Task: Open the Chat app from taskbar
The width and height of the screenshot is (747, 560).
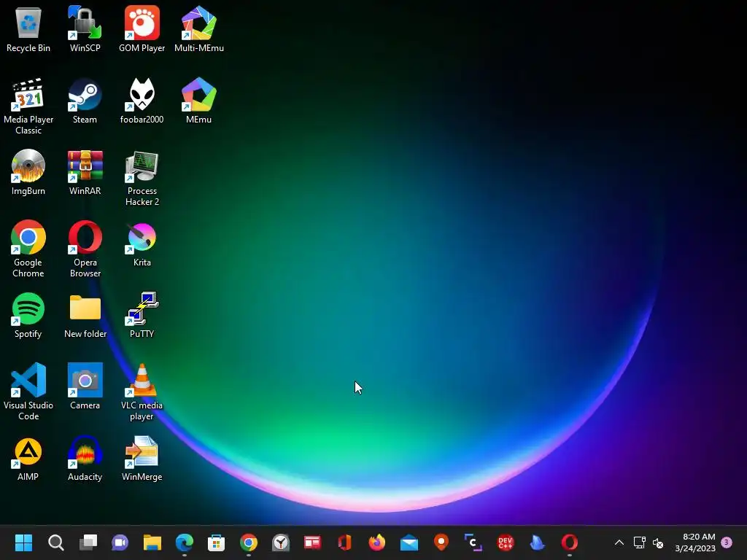Action: [x=120, y=542]
